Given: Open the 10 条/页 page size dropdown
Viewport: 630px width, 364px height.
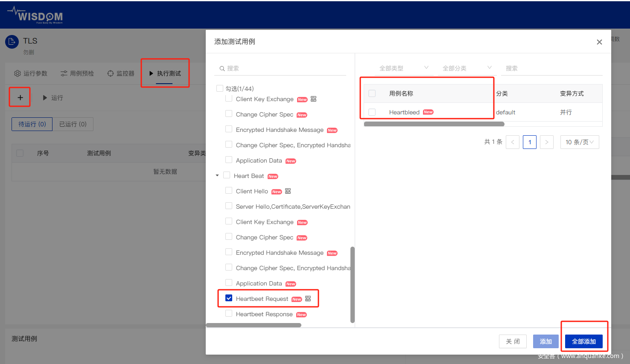Looking at the screenshot, I should click(580, 142).
